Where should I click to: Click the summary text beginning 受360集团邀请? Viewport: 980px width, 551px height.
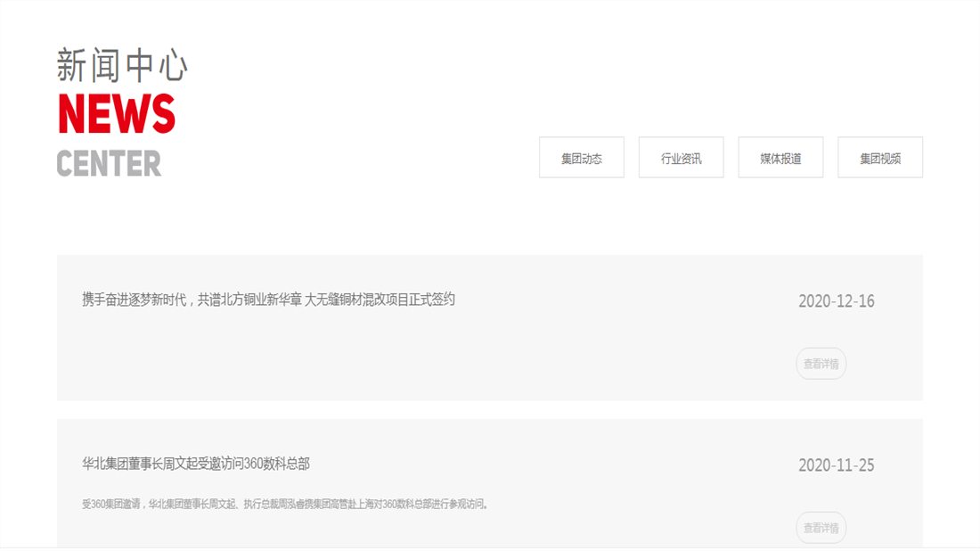[285, 504]
